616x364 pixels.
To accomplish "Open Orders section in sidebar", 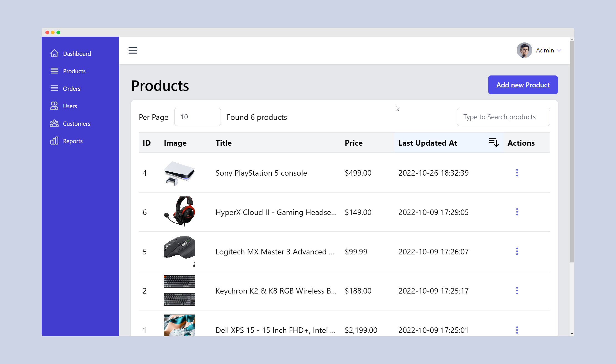I will (x=72, y=89).
